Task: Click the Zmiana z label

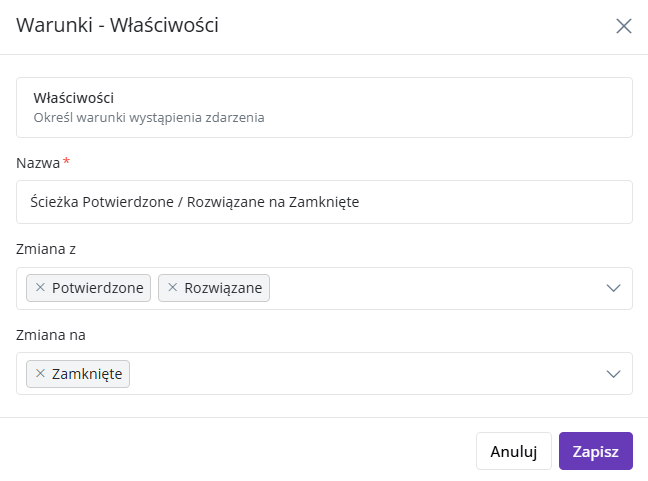Action: [46, 249]
